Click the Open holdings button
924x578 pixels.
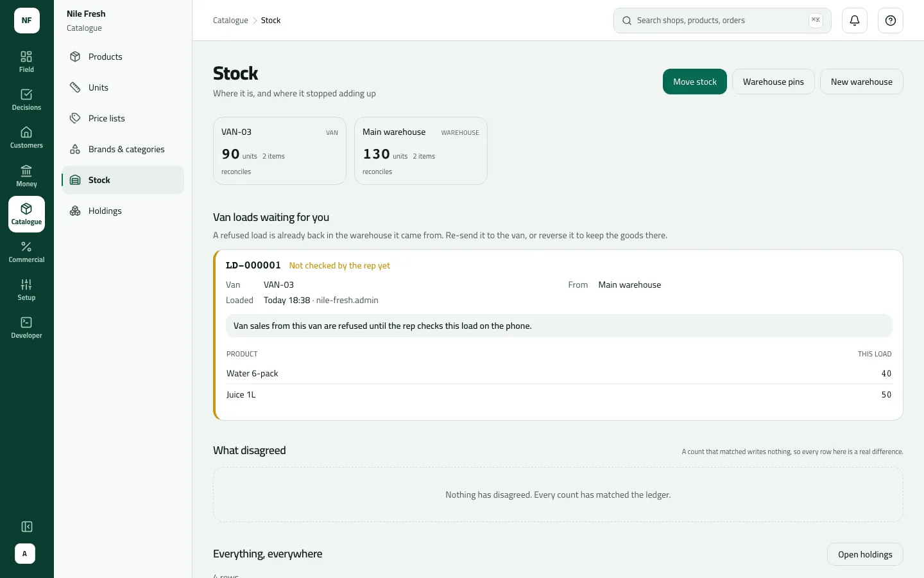(865, 554)
